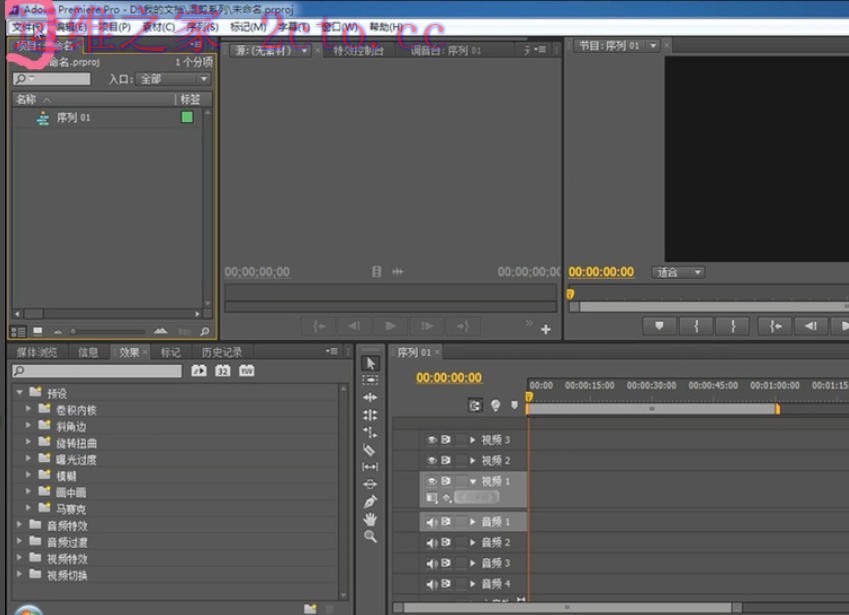Select the Razor tool
This screenshot has width=849, height=615.
(x=370, y=449)
